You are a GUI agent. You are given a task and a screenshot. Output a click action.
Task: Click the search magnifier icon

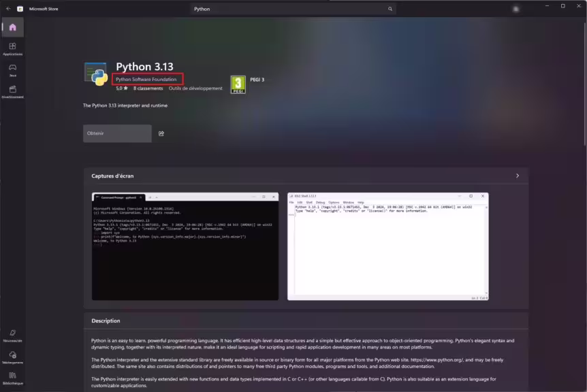point(390,9)
